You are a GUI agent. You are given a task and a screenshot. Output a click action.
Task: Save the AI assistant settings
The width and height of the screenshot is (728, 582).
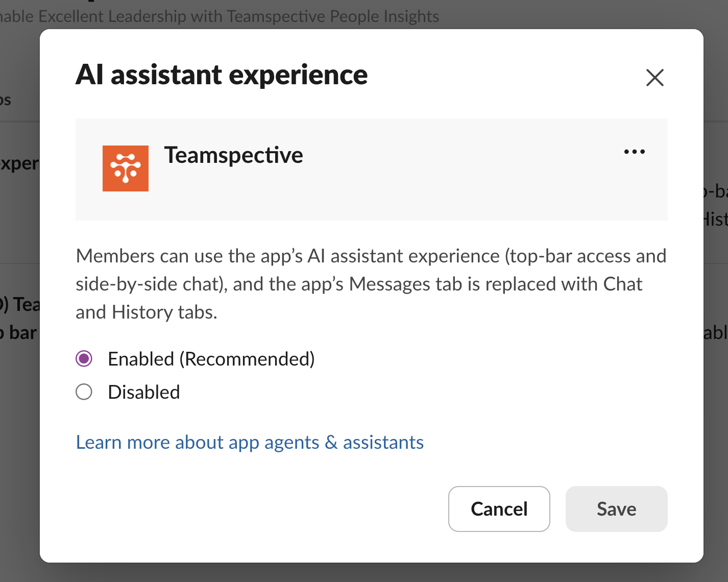click(616, 509)
